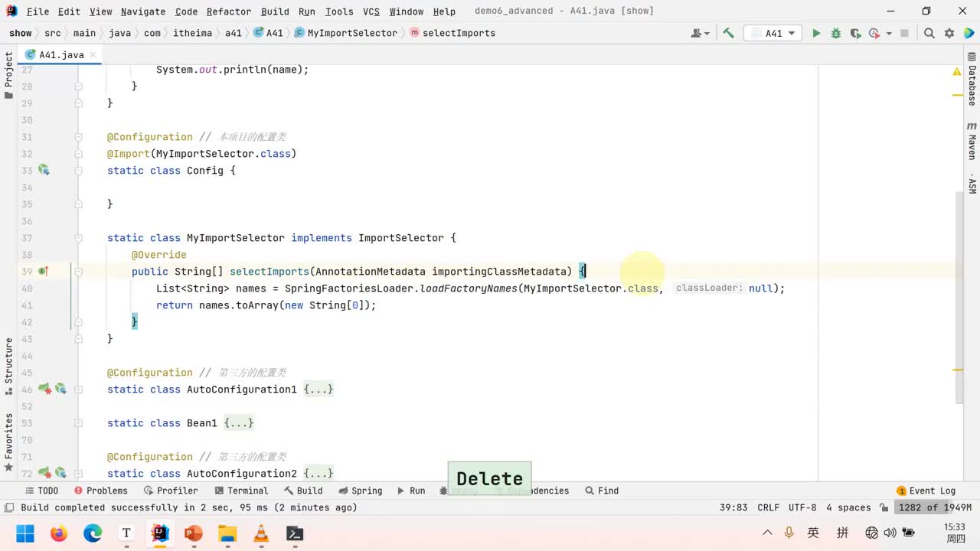Viewport: 980px width, 551px height.
Task: Close the A41.java editor tab
Action: point(93,54)
